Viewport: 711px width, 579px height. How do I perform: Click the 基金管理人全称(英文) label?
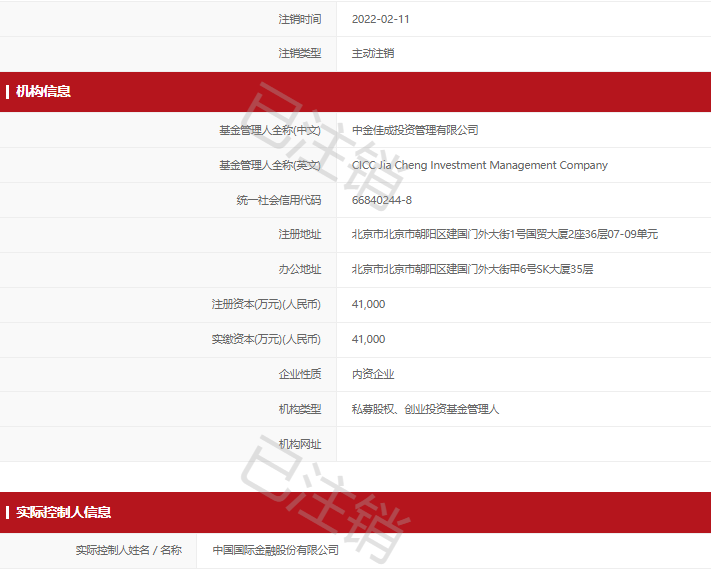coord(270,165)
